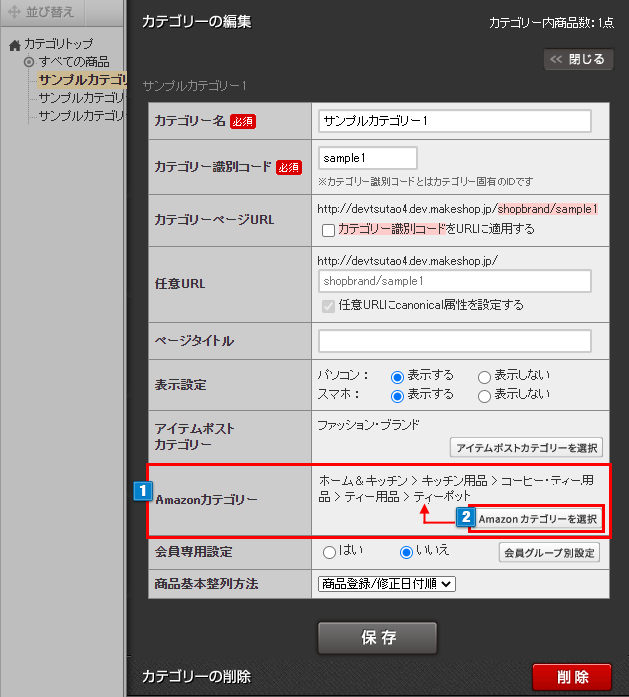Choose はい for 会員専用設定
This screenshot has width=629, height=697.
pyautogui.click(x=329, y=552)
